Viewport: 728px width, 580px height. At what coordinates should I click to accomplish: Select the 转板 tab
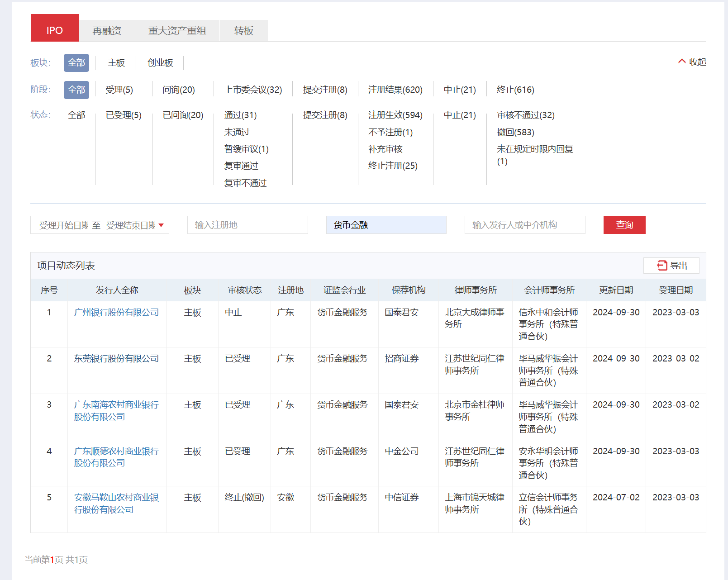click(x=243, y=31)
